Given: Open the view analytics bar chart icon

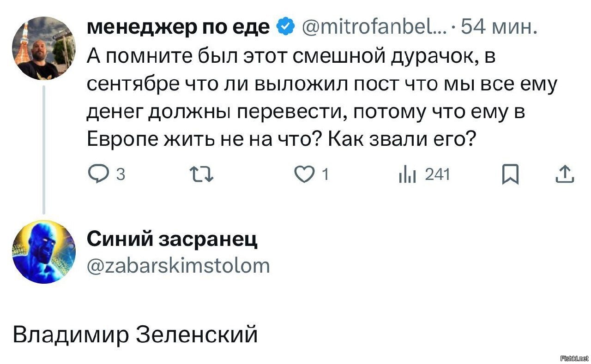Looking at the screenshot, I should coord(408,174).
